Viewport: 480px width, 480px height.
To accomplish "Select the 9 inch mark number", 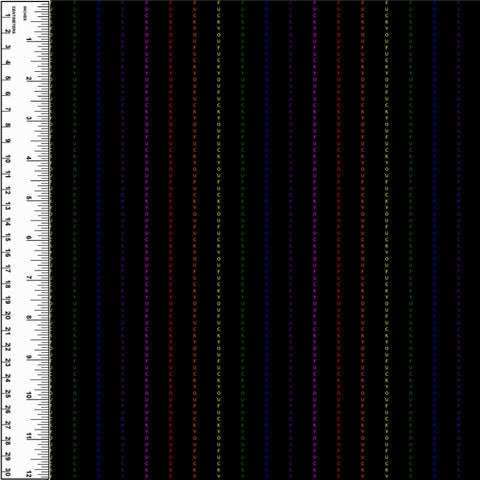I will (29, 357).
